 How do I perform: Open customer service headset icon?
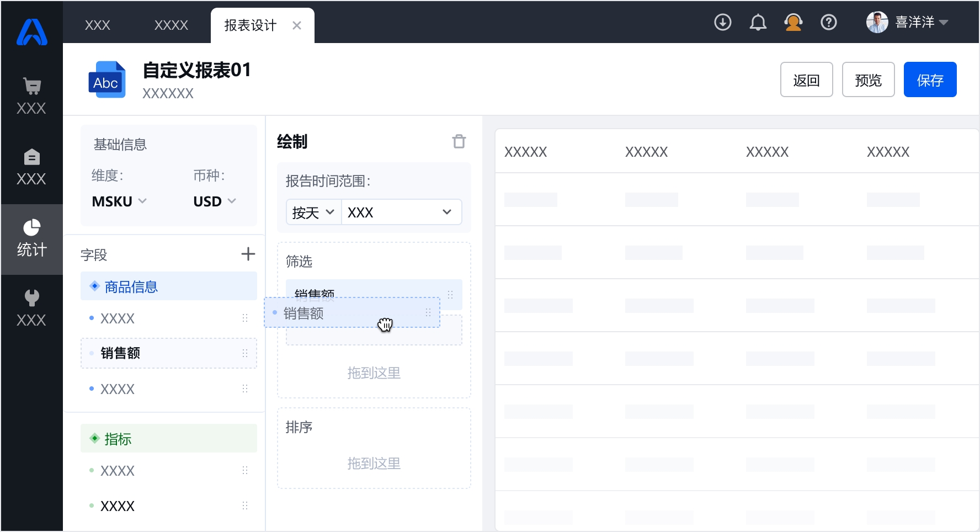tap(793, 23)
